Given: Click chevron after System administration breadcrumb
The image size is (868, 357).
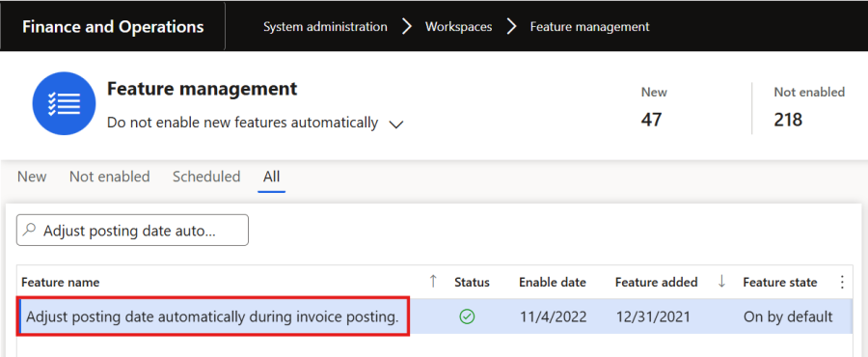Looking at the screenshot, I should click(x=407, y=27).
